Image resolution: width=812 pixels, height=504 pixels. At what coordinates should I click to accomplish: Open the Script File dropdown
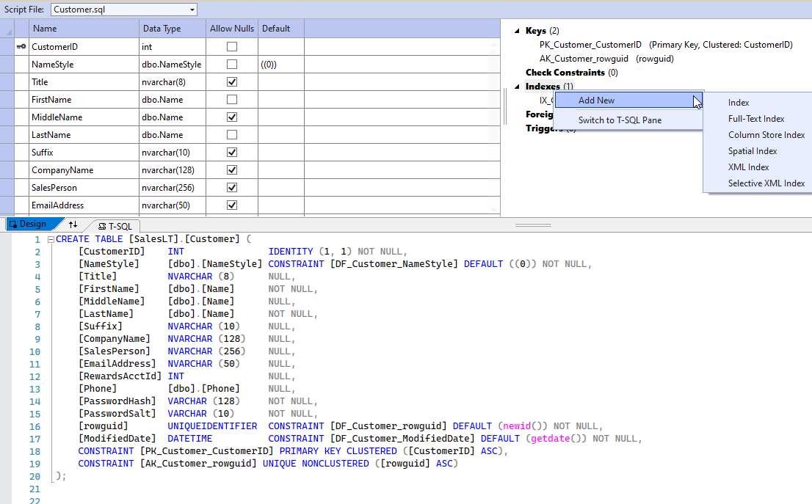pyautogui.click(x=192, y=9)
